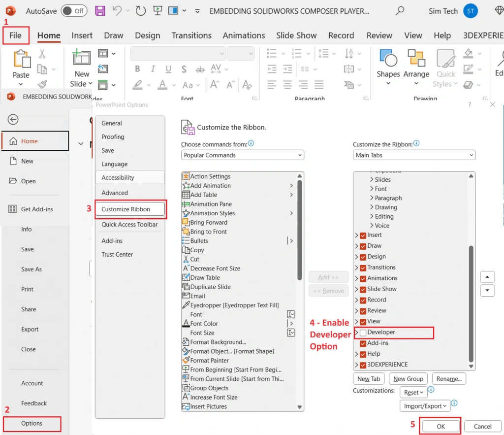Click the New Slide icon
Viewport: 504px width, 435px height.
[x=81, y=57]
